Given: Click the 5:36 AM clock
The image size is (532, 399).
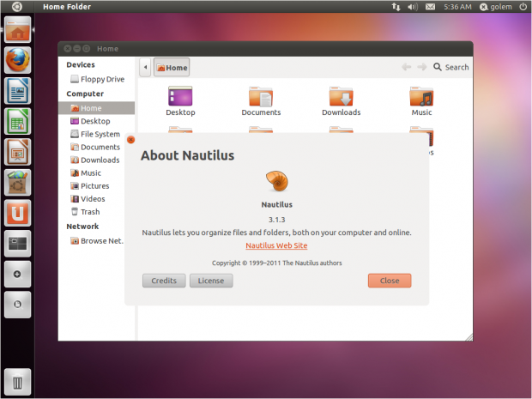Looking at the screenshot, I should [457, 7].
